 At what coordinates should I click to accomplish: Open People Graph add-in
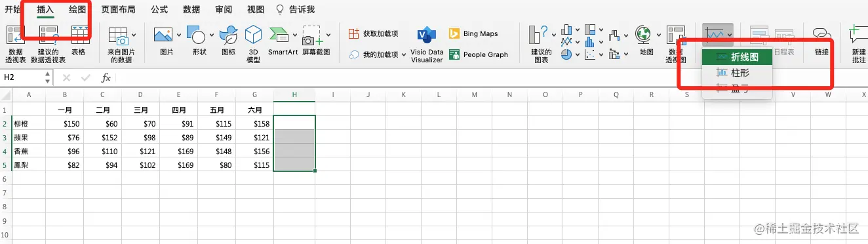478,54
